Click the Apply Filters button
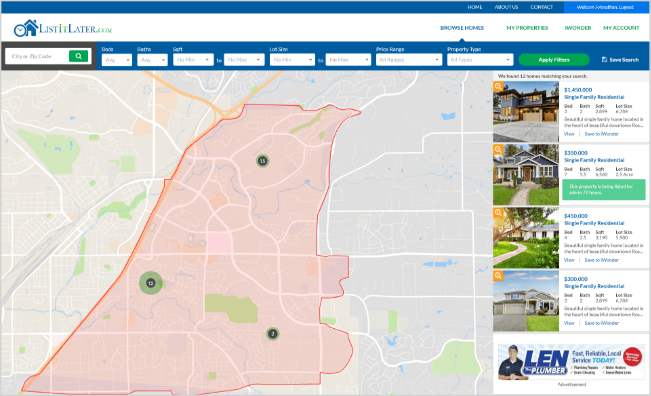 tap(554, 60)
